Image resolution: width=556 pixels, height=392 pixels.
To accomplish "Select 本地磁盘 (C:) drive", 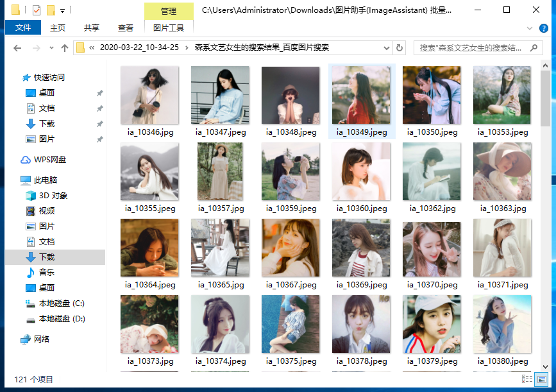I will tap(62, 303).
